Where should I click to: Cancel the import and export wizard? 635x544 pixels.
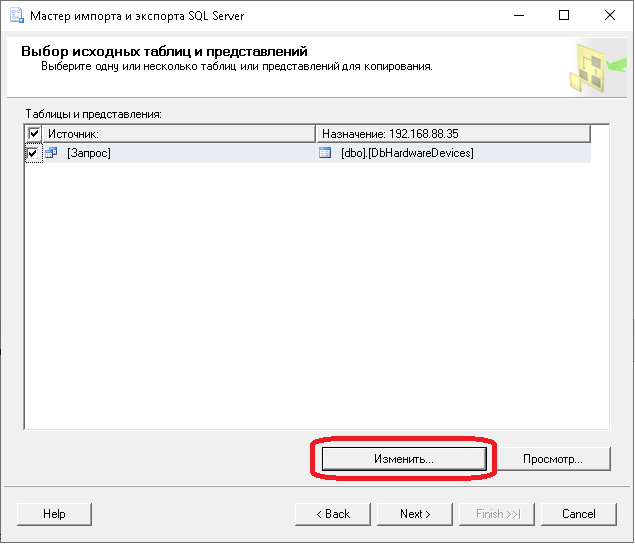click(x=579, y=514)
